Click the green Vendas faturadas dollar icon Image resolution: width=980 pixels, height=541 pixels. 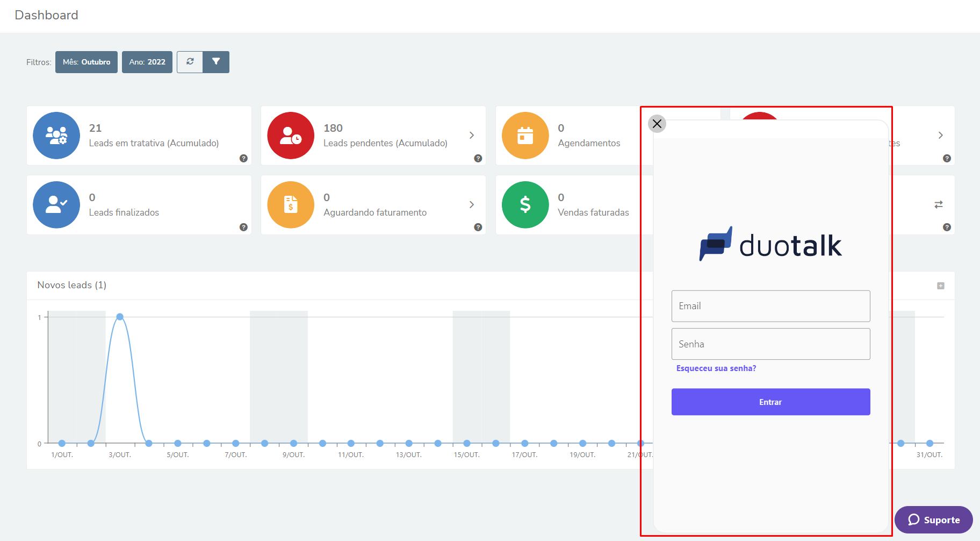(x=525, y=205)
